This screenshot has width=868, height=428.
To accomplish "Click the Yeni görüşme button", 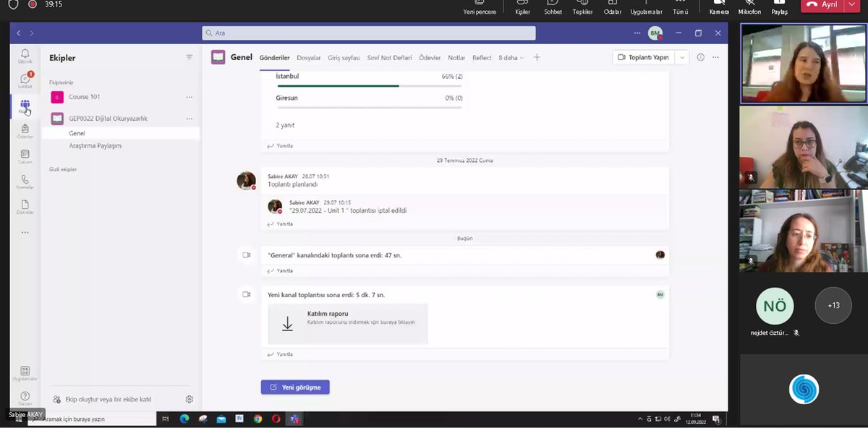I will [x=295, y=387].
